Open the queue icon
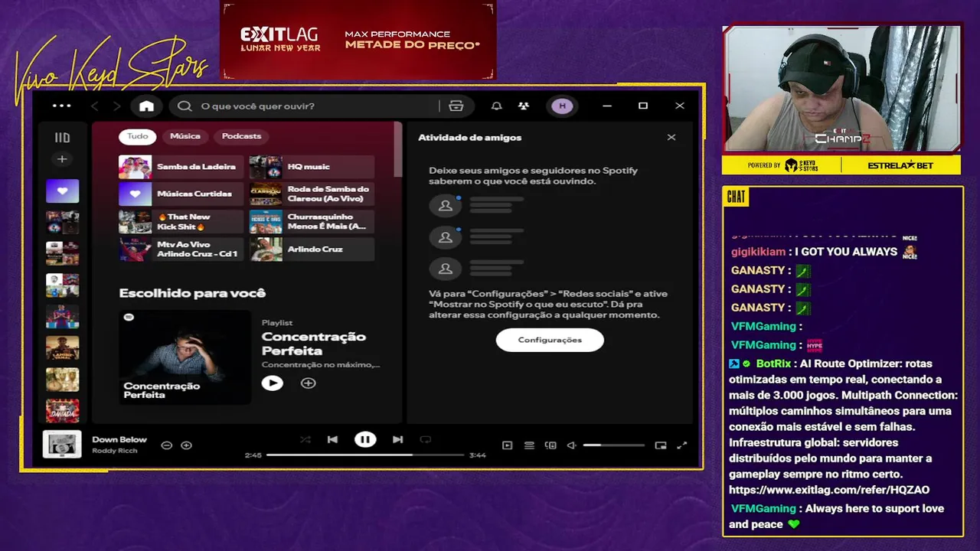The height and width of the screenshot is (551, 980). click(x=529, y=445)
